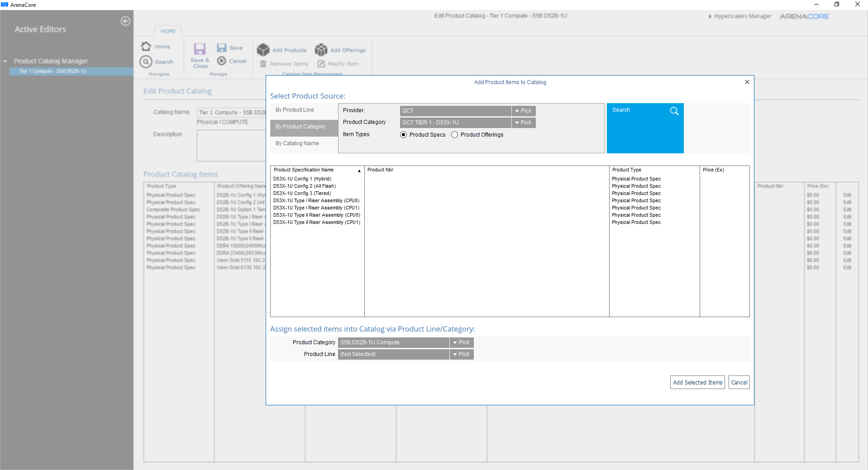Click the Modify Item pencil icon
This screenshot has width=868, height=470.
(x=321, y=64)
